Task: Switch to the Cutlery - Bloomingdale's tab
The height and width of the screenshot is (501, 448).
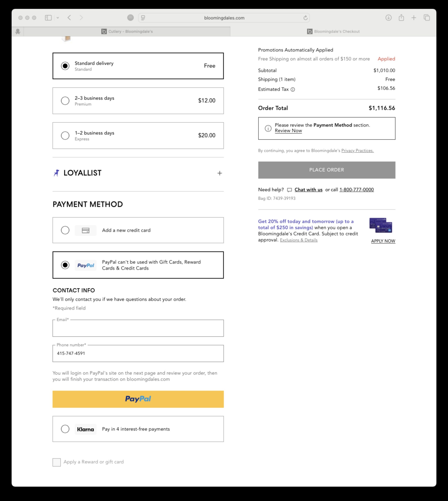Action: [127, 32]
